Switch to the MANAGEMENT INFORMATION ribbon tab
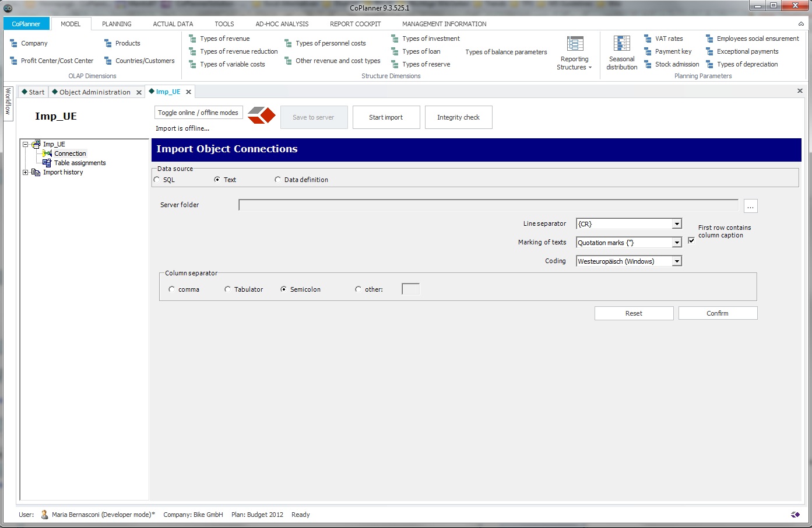812x528 pixels. (x=444, y=24)
